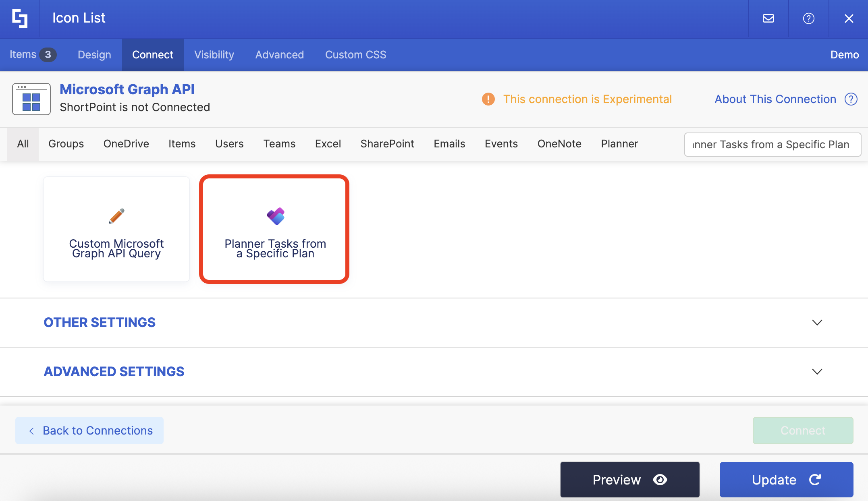
Task: Click the connection search input field
Action: (772, 145)
